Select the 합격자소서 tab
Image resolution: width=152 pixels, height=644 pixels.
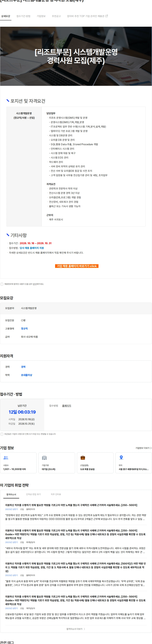tap(11, 494)
